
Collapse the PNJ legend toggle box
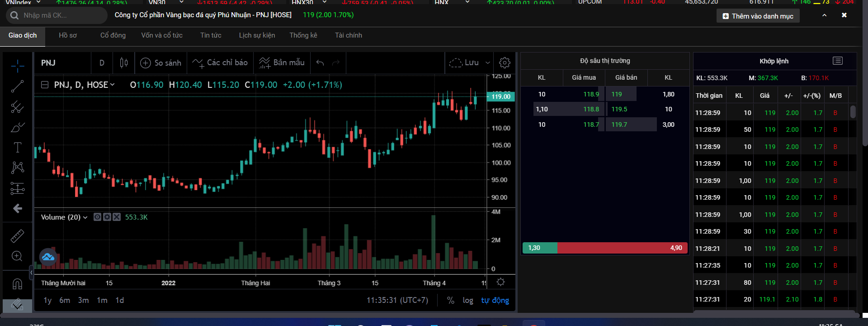click(x=45, y=85)
